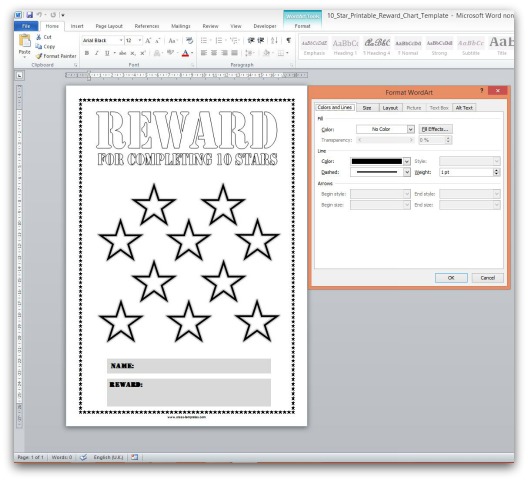Switch to Alt Text tab in dialog
528x481 pixels.
point(464,108)
